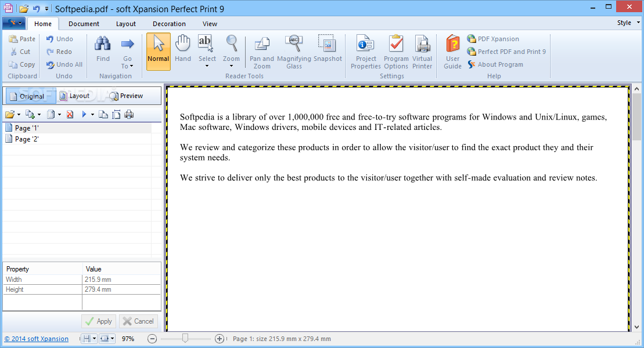Open the PDF Xpansion help link
The height and width of the screenshot is (348, 644).
coord(493,39)
